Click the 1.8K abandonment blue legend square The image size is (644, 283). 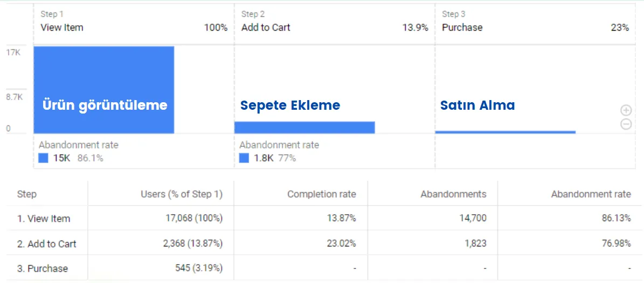click(x=244, y=158)
